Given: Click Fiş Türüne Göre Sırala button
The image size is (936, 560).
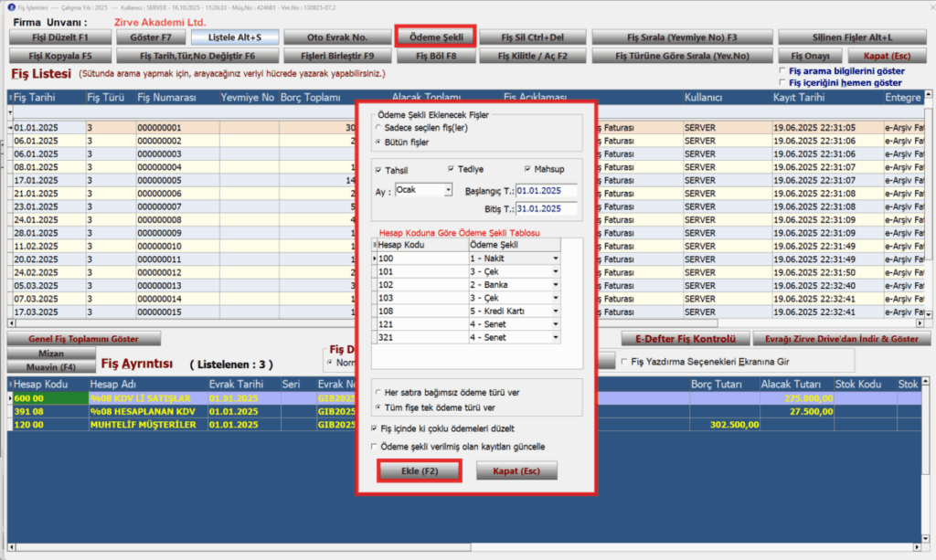Looking at the screenshot, I should [x=682, y=56].
